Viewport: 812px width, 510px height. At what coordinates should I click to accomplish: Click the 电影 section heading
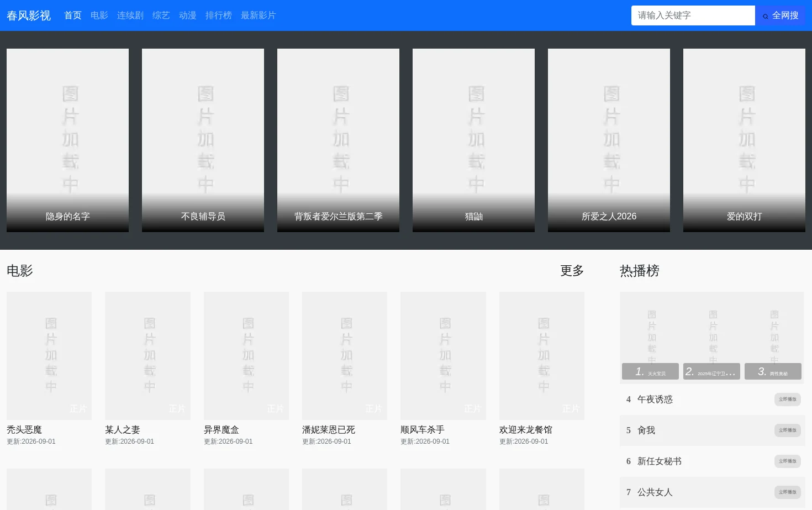click(20, 271)
